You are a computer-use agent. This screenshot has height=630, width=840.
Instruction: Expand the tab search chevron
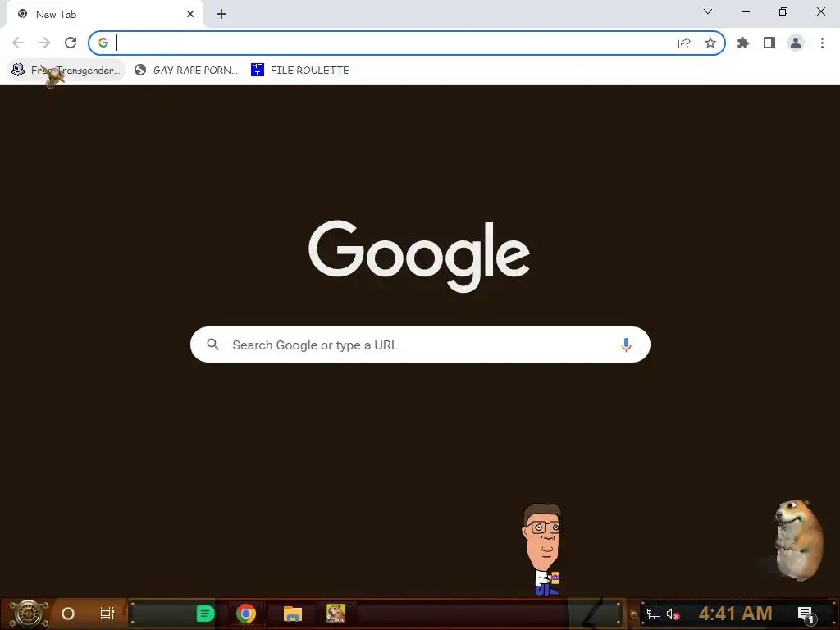pos(708,11)
